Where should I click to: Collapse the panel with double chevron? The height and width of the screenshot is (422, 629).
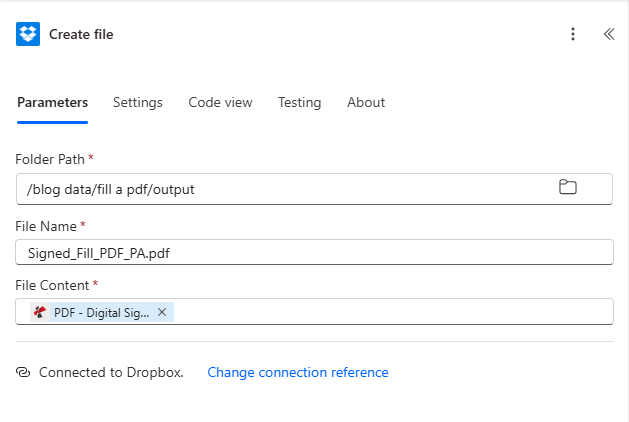coord(608,34)
